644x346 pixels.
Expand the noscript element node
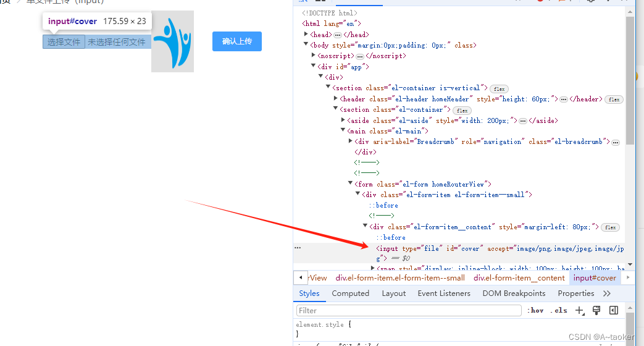(x=314, y=55)
